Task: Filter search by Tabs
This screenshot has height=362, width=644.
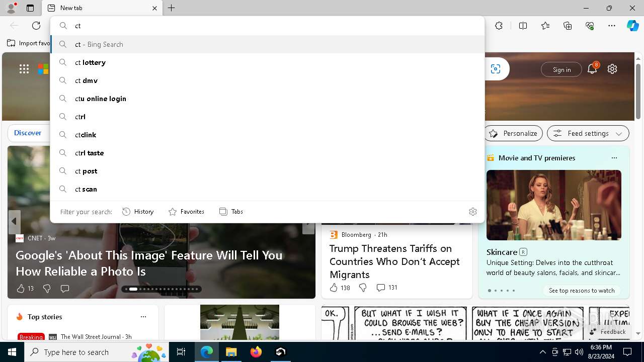Action: 231,212
